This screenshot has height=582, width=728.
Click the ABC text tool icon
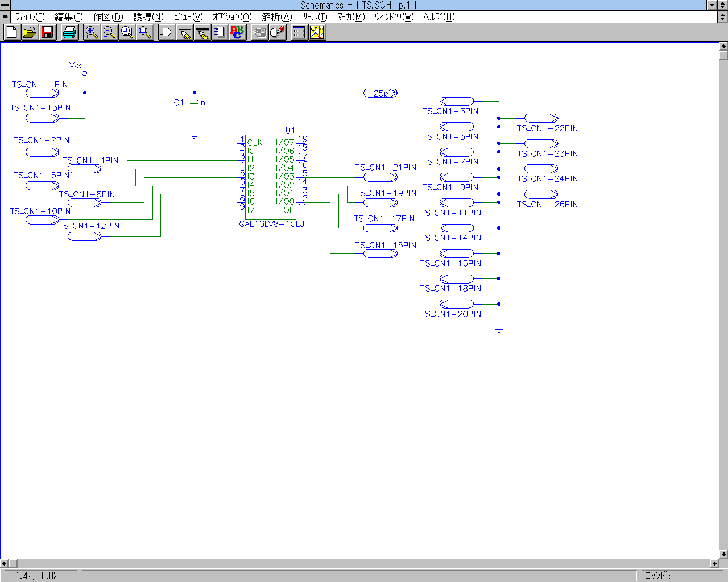pyautogui.click(x=237, y=32)
